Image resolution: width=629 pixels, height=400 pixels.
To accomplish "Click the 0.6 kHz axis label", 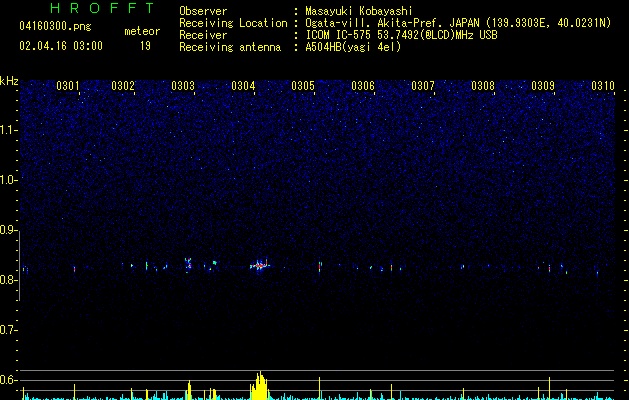I will (9, 380).
